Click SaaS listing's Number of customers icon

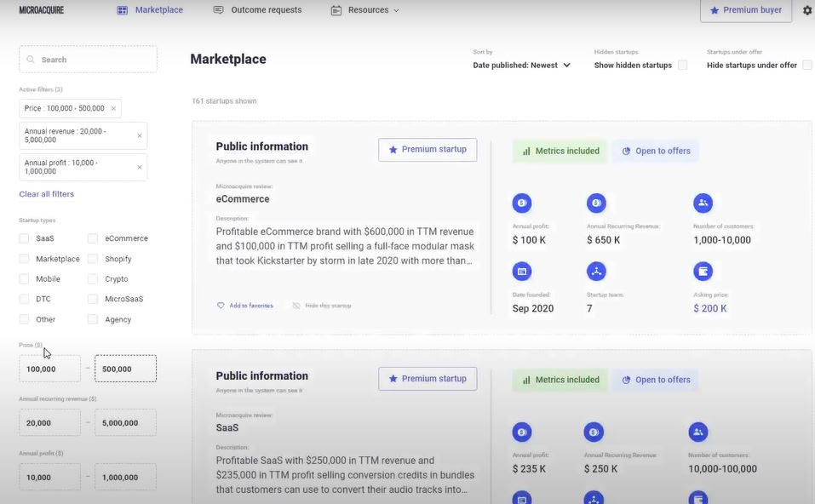coord(698,432)
